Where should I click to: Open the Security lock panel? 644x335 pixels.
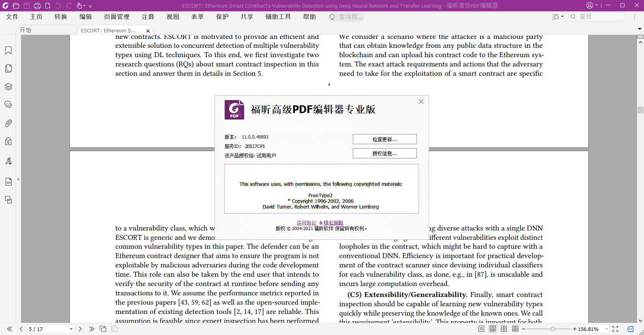pyautogui.click(x=8, y=141)
